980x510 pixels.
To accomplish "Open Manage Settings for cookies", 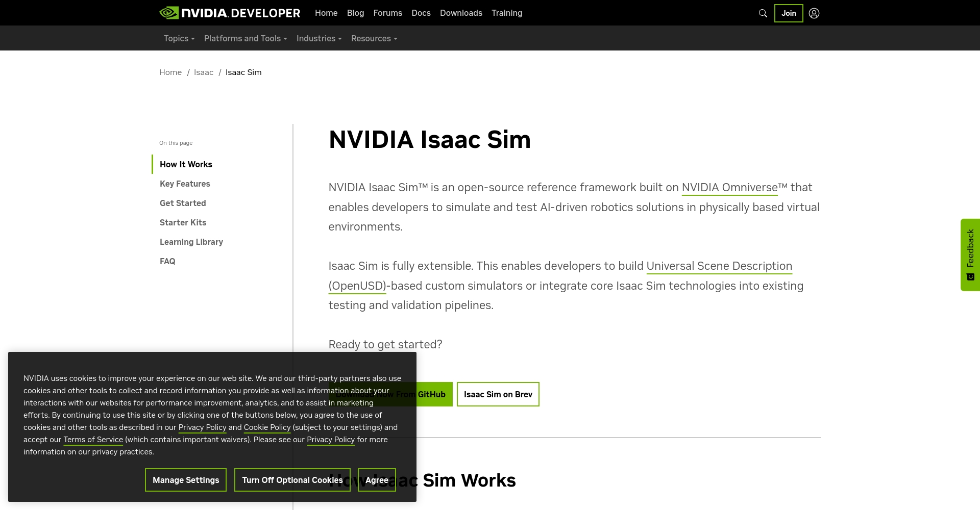I will (x=186, y=480).
